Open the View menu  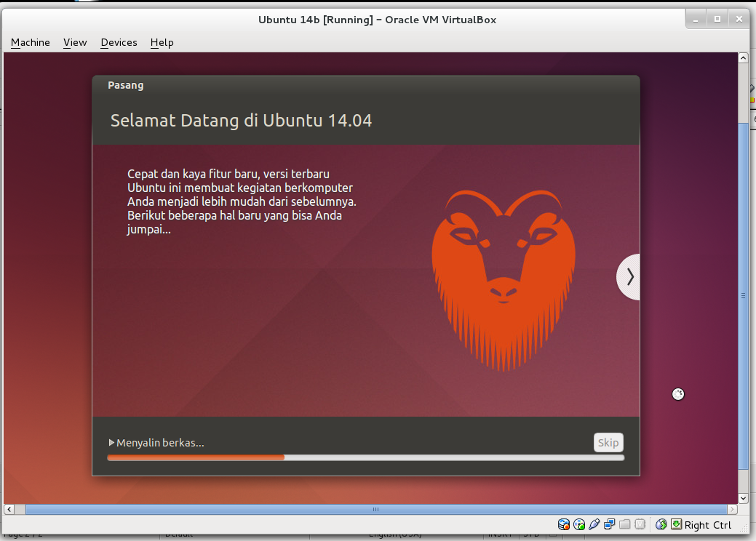tap(74, 42)
